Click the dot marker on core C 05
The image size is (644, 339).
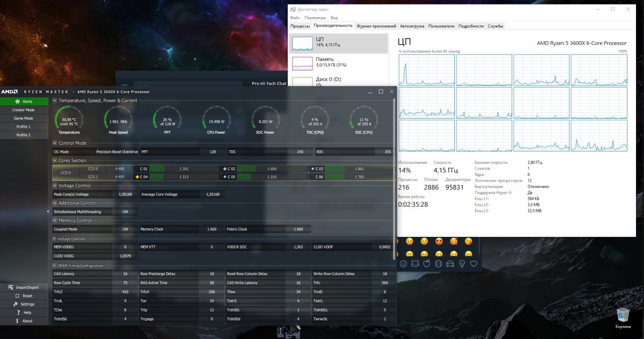[x=225, y=177]
